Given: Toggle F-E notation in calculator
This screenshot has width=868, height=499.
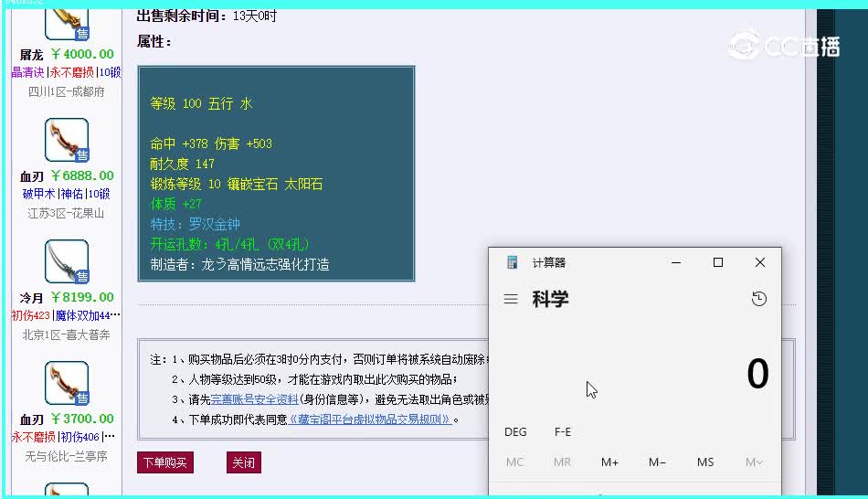Looking at the screenshot, I should pos(563,432).
